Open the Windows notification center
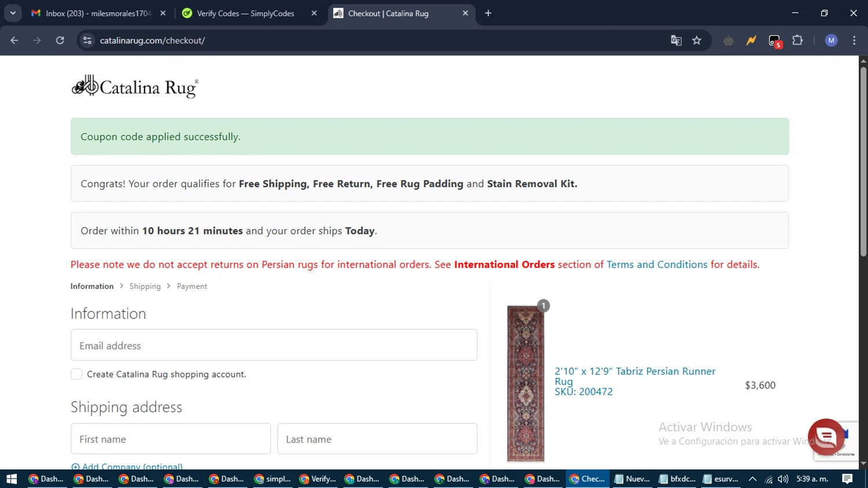 click(847, 479)
